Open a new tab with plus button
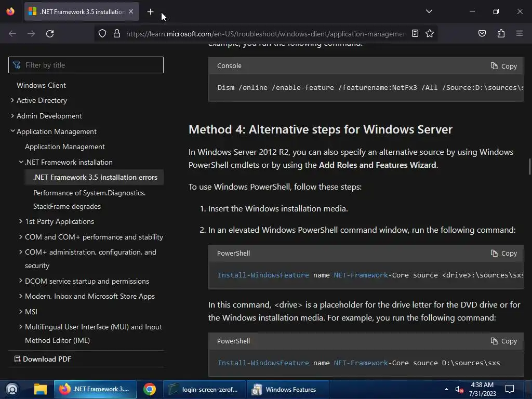This screenshot has height=399, width=532. tap(150, 12)
